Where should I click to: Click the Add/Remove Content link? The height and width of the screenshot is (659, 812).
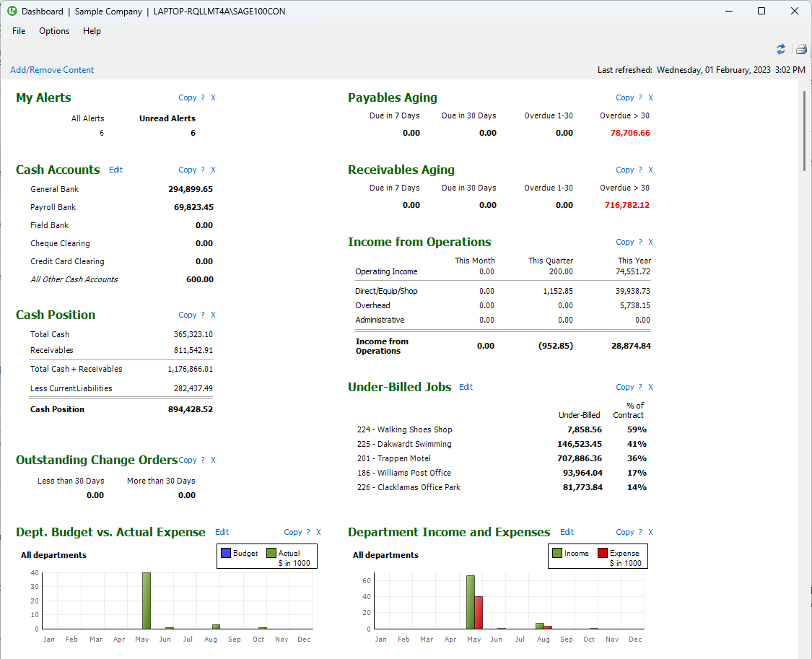click(x=52, y=70)
